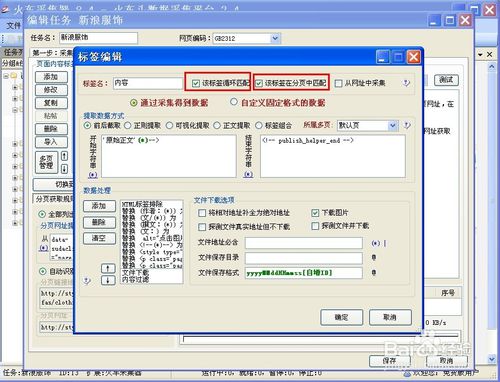Toggle 下载图片 checkbox
The width and height of the screenshot is (500, 382).
click(315, 213)
